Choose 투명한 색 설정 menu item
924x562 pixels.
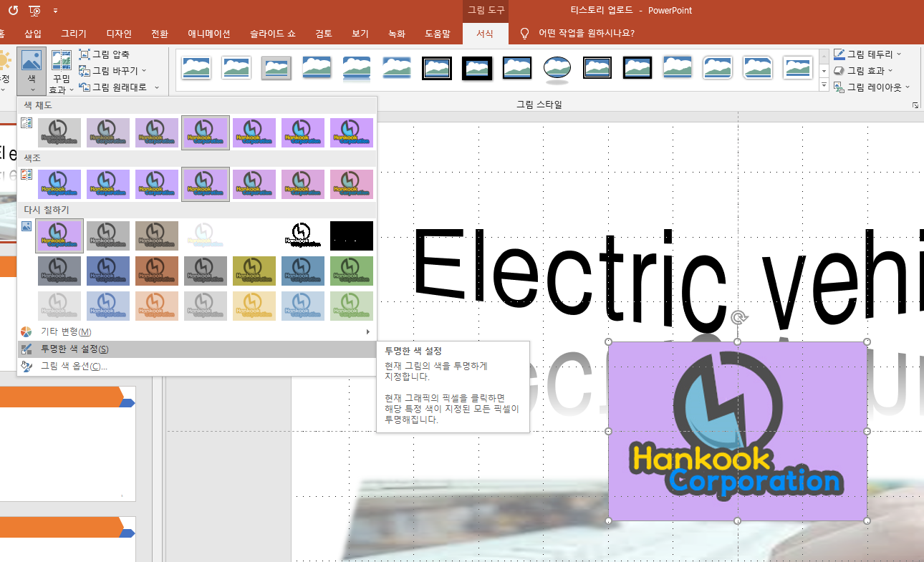[x=196, y=349]
